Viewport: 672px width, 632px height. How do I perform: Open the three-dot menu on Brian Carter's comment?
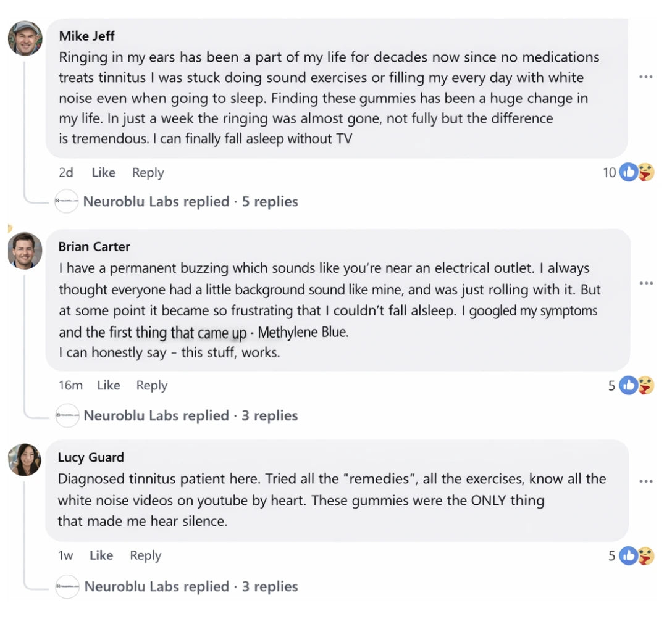pos(646,283)
